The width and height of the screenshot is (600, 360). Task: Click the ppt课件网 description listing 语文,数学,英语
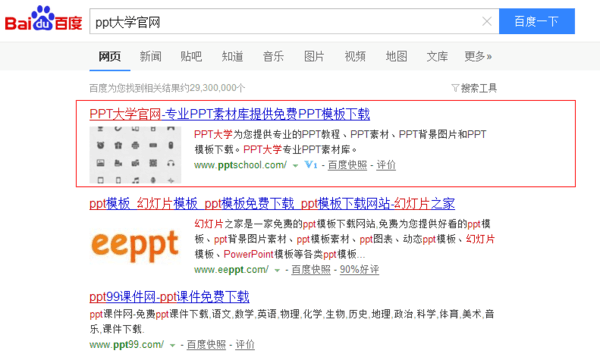[x=292, y=321]
